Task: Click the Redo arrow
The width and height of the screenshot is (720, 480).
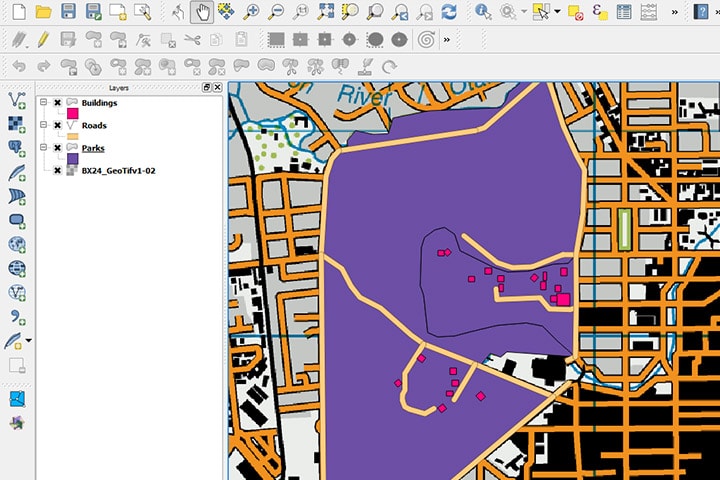Action: coord(44,67)
